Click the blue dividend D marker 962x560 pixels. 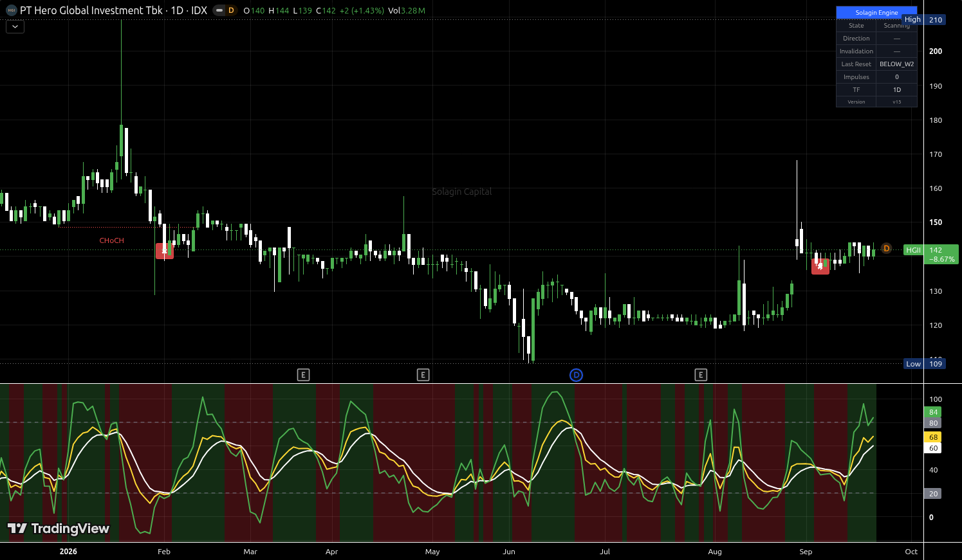pyautogui.click(x=576, y=375)
